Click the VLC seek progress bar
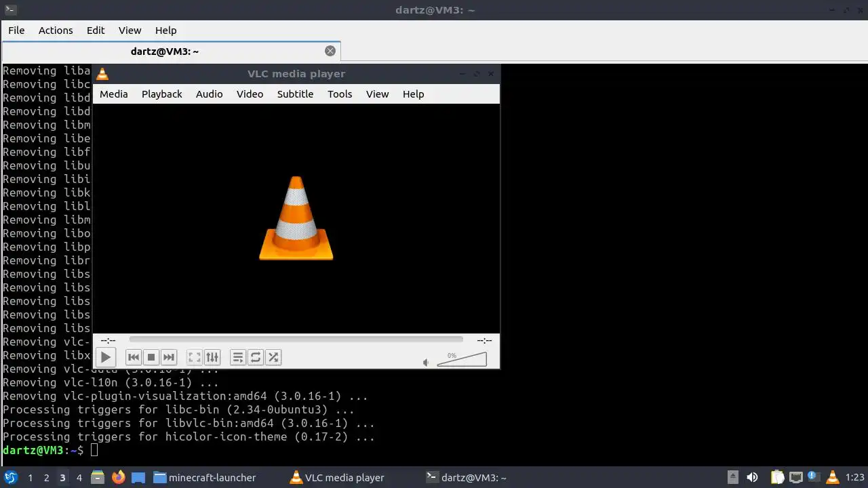 click(296, 340)
